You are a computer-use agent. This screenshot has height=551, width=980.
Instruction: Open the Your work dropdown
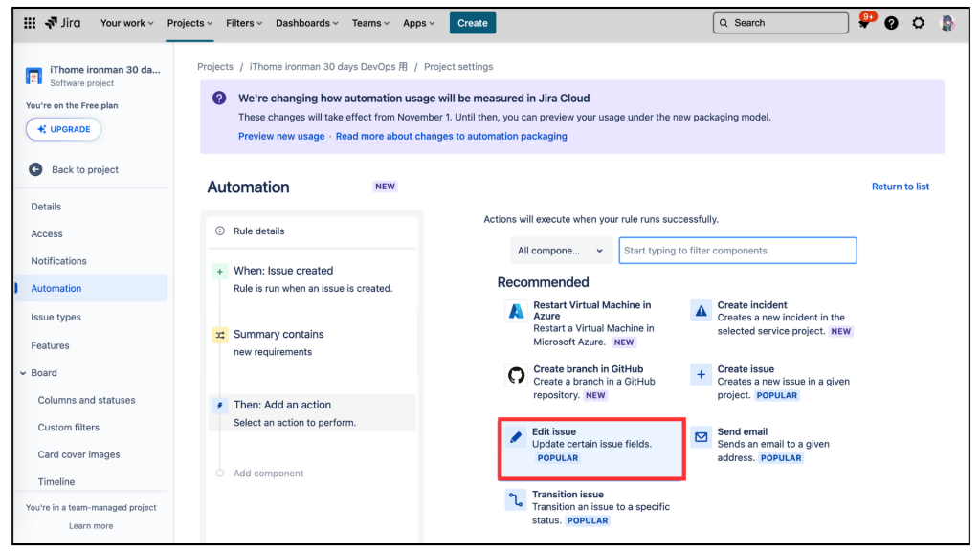coord(127,23)
